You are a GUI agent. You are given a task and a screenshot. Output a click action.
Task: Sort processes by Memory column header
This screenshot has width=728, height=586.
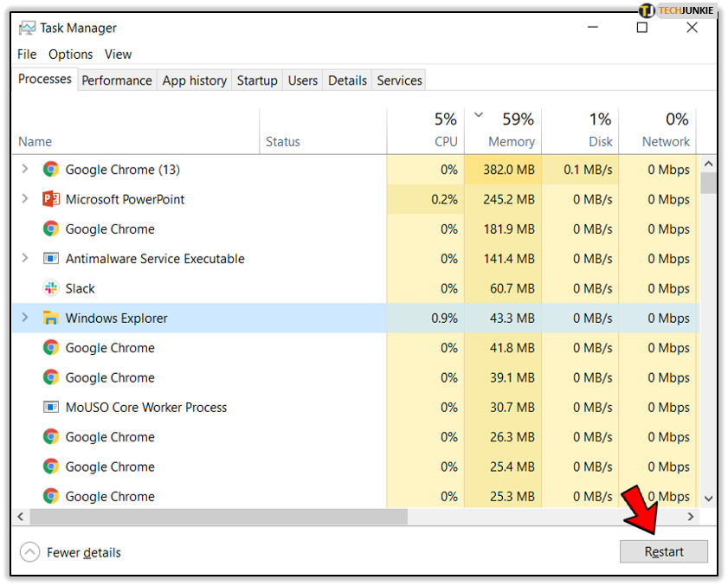512,141
